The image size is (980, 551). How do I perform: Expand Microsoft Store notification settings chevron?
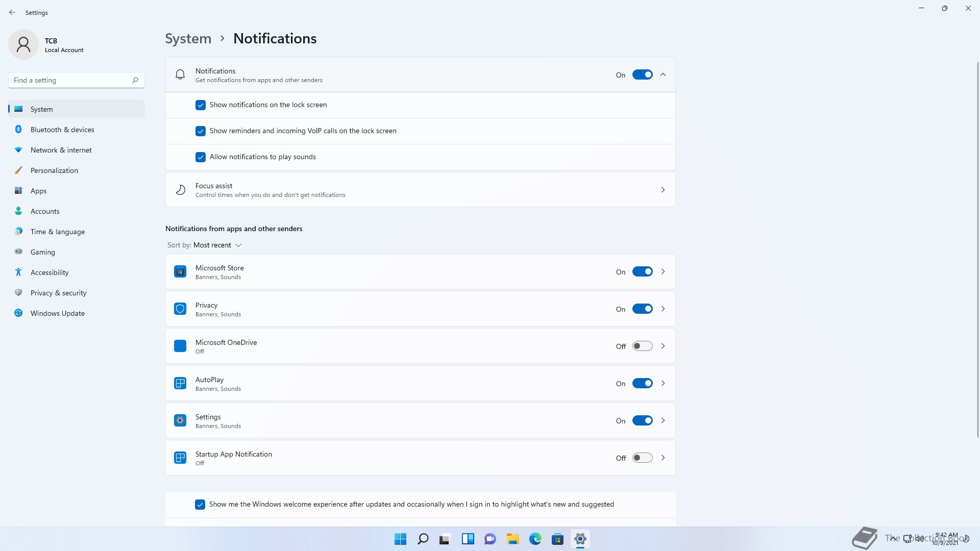663,271
